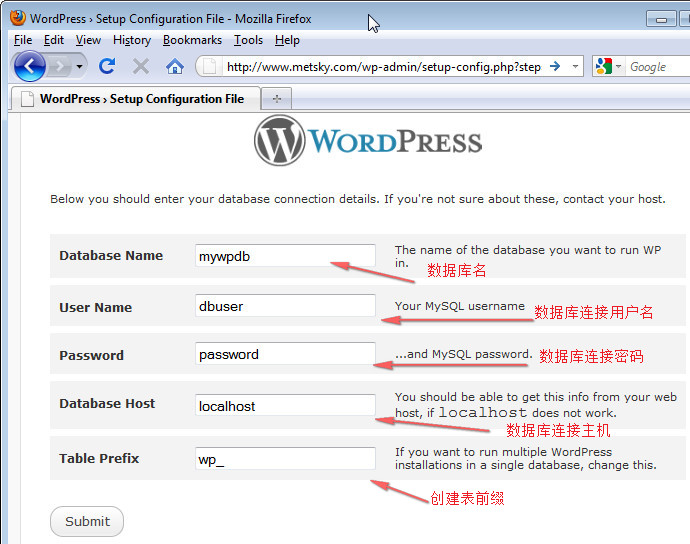This screenshot has width=690, height=544.
Task: Click the Table Prefix field with wp_
Action: 285,459
